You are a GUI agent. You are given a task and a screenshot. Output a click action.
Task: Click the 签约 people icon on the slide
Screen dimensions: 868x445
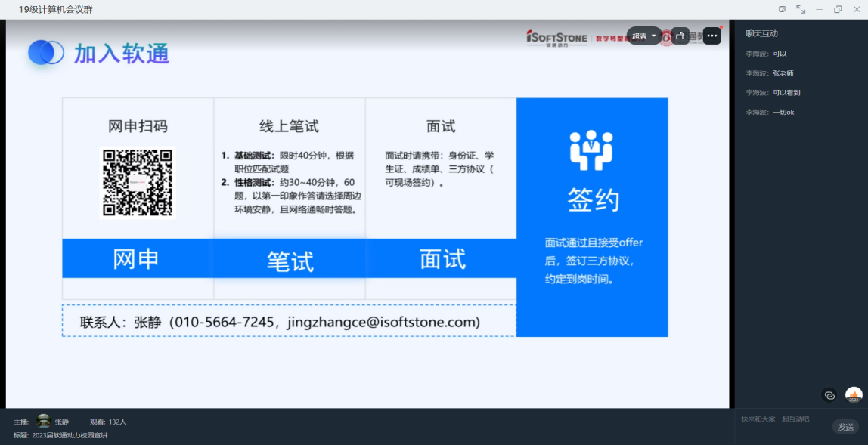click(591, 150)
